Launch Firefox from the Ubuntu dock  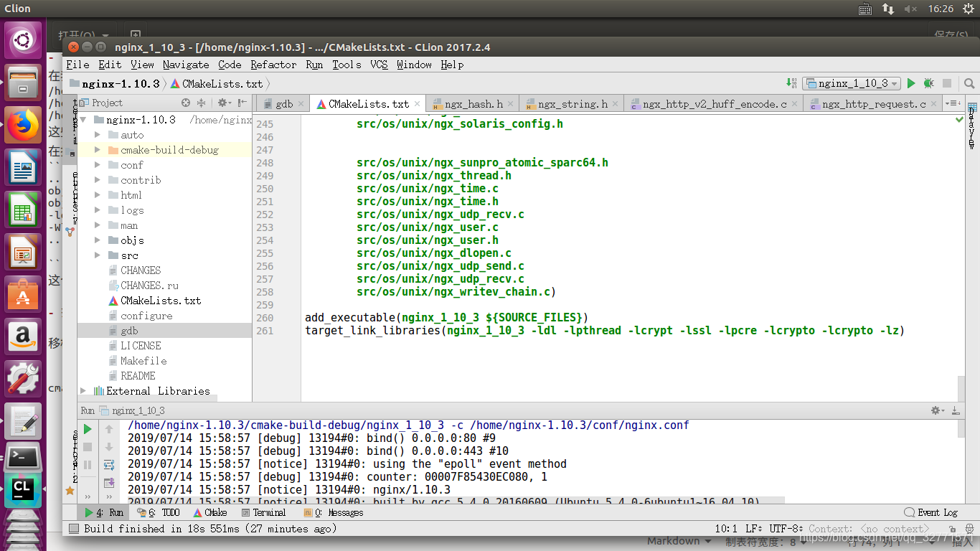[23, 125]
